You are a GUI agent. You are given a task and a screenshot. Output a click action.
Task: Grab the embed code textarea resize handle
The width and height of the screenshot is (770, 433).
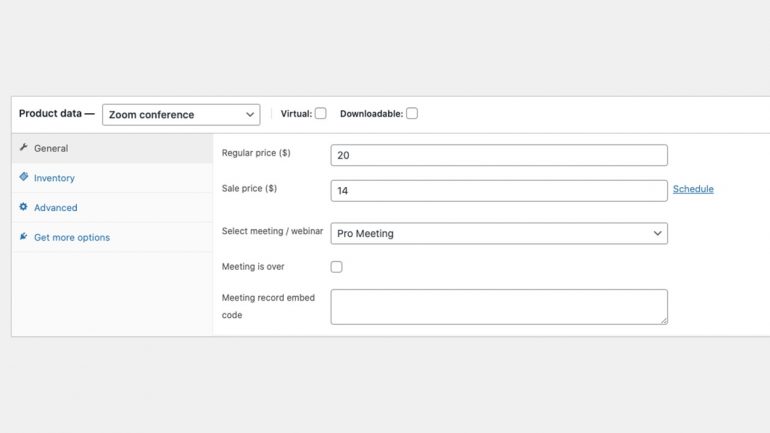[x=664, y=321]
